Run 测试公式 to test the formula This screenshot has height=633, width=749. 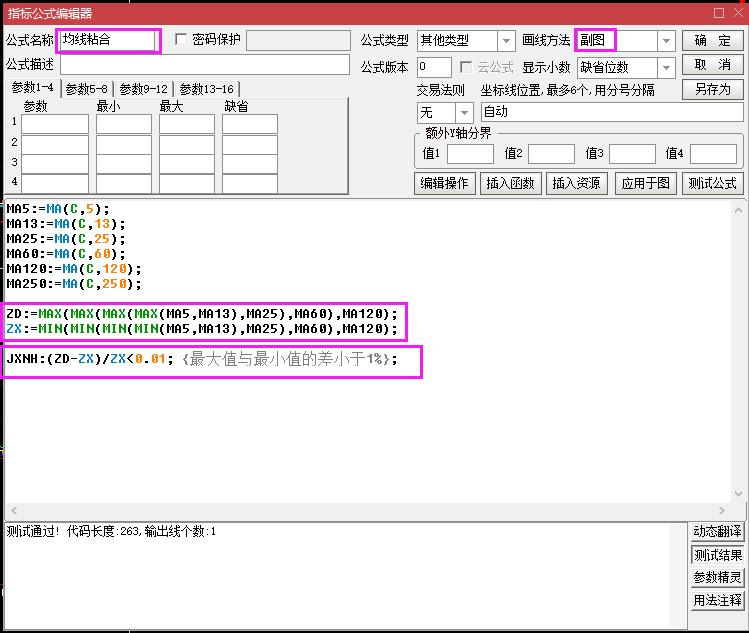point(712,183)
